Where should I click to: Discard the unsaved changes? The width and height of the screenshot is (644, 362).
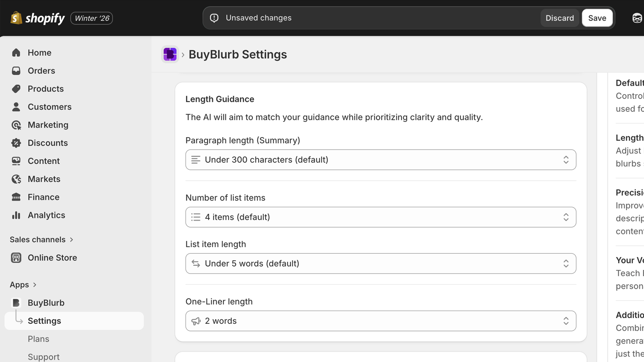[559, 18]
